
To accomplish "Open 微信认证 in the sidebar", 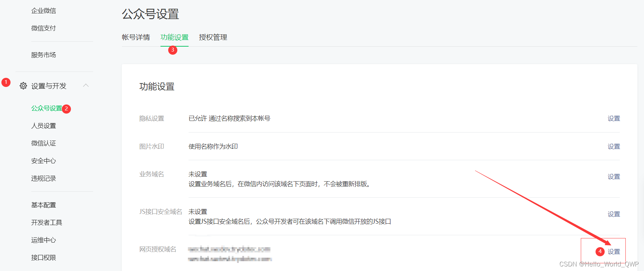I will (x=44, y=143).
